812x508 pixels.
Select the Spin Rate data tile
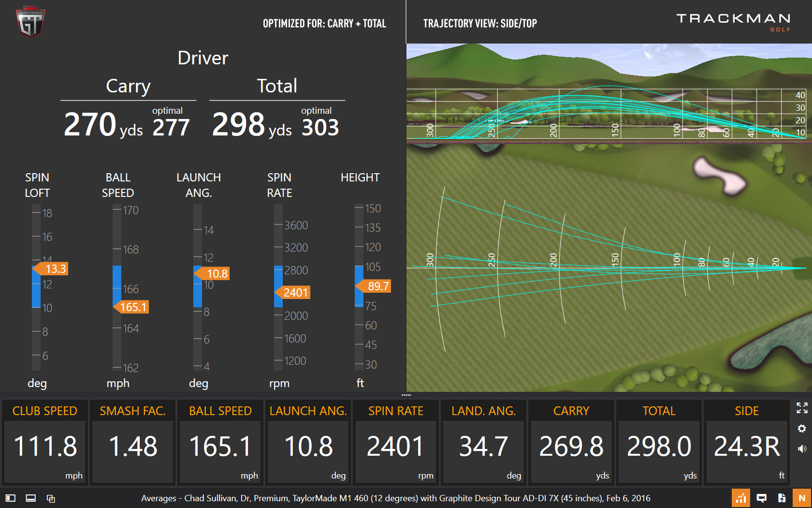(395, 442)
